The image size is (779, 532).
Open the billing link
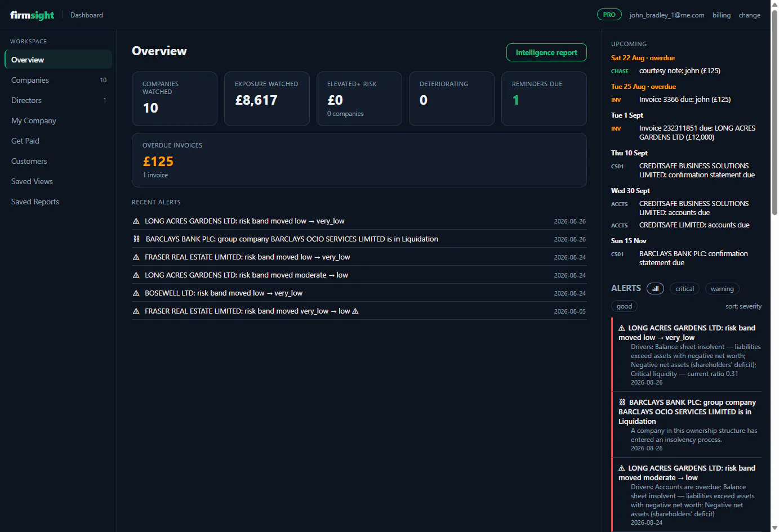point(722,15)
